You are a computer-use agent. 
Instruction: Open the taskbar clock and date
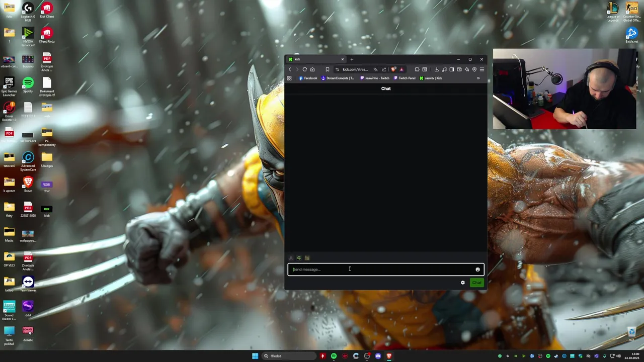(631, 356)
